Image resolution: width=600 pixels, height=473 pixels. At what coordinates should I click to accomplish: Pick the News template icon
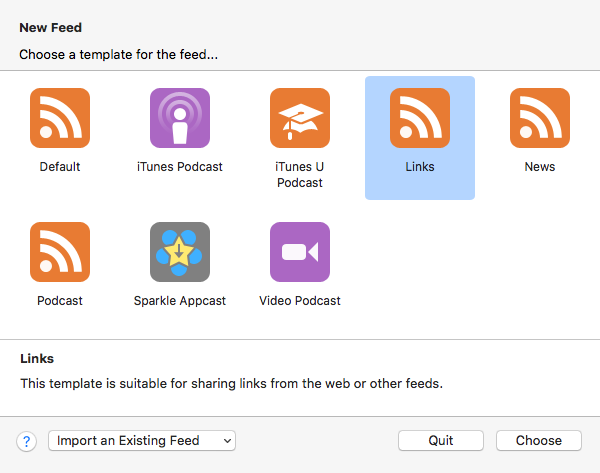(x=540, y=118)
